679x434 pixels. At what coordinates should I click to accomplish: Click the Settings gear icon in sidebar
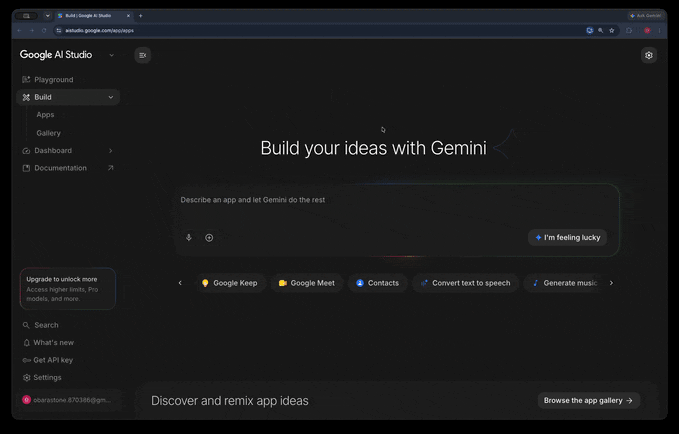(26, 378)
